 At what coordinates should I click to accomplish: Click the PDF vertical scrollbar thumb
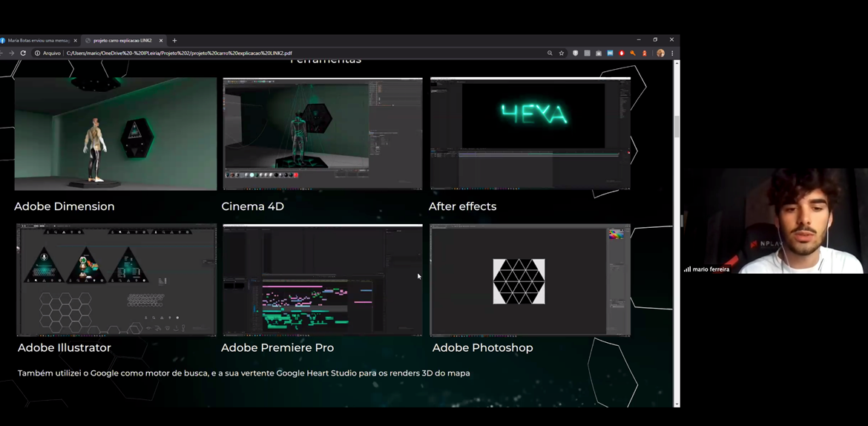coord(677,126)
